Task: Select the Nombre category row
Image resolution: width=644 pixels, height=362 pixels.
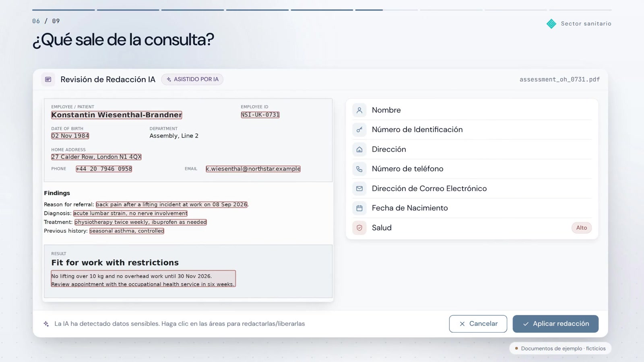Action: coord(472,110)
